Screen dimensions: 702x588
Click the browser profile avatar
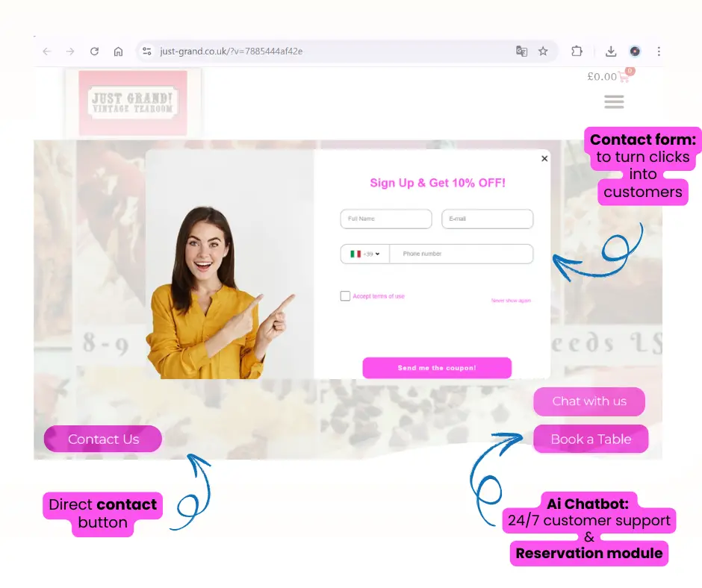point(635,51)
